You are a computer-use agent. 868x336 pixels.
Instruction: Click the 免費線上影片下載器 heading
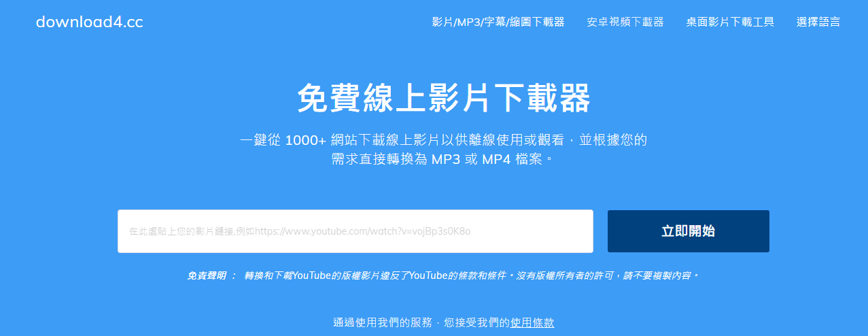[443, 99]
